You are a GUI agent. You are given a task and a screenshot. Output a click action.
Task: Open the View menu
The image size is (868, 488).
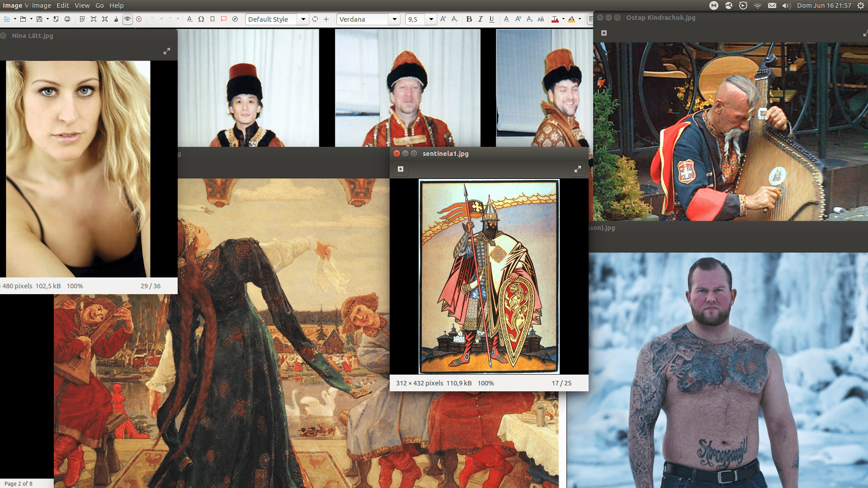(82, 5)
